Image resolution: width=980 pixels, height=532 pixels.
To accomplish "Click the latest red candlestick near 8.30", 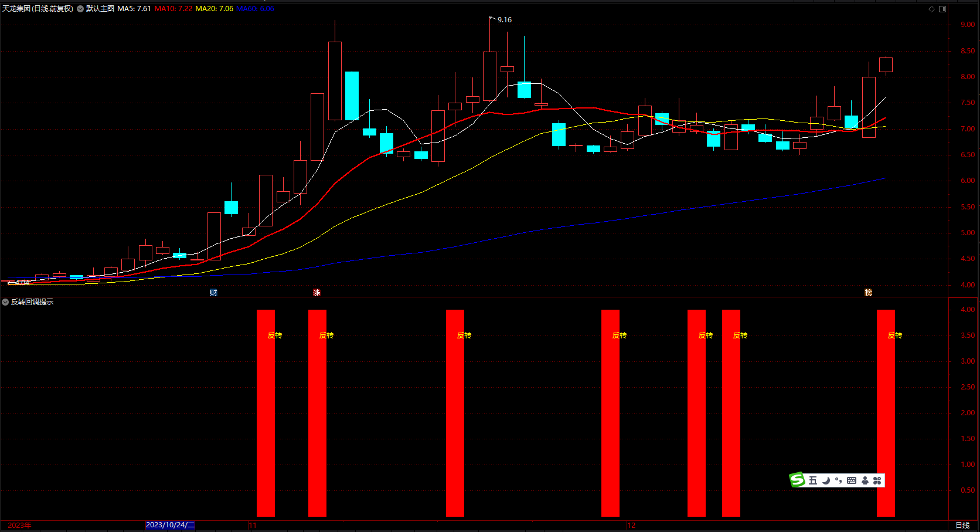I will coord(886,65).
